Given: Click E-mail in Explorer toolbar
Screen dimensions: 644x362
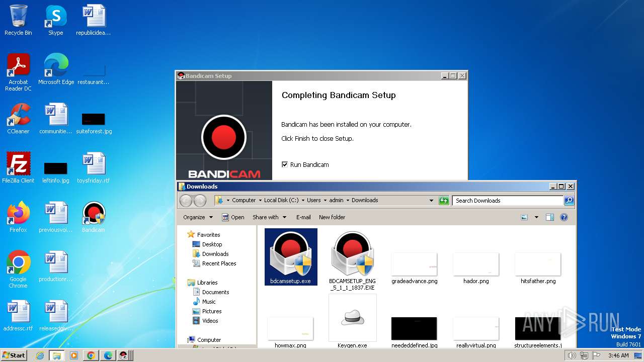Looking at the screenshot, I should (x=303, y=217).
